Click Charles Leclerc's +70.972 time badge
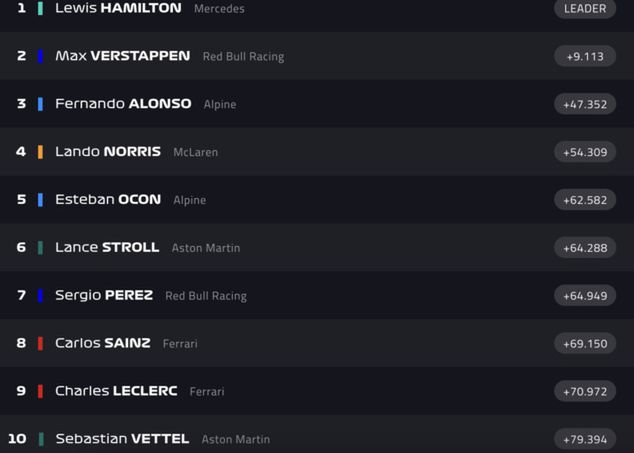The image size is (634, 453). click(585, 391)
